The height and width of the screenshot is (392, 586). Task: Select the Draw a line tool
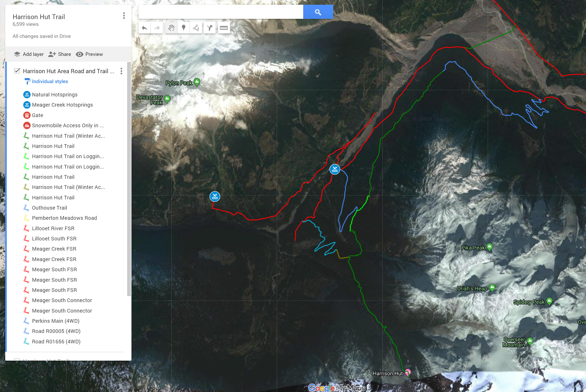point(196,28)
